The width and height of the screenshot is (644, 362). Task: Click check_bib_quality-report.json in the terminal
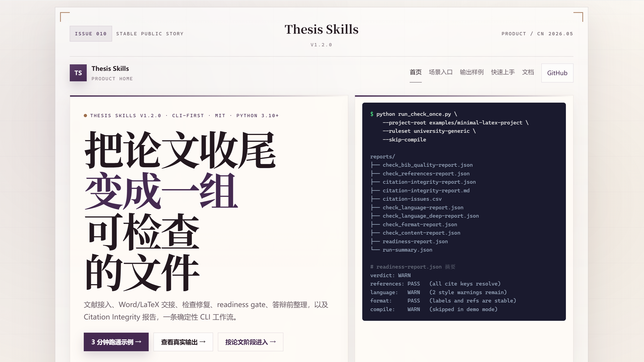coord(427,165)
